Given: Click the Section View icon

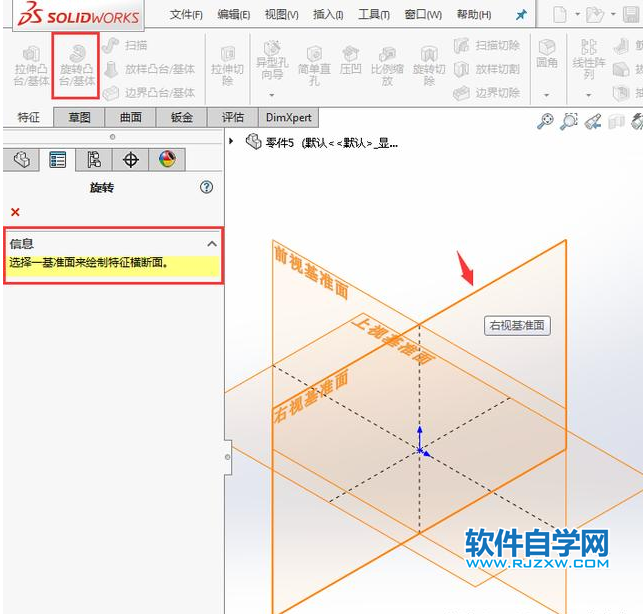Looking at the screenshot, I should click(616, 121).
